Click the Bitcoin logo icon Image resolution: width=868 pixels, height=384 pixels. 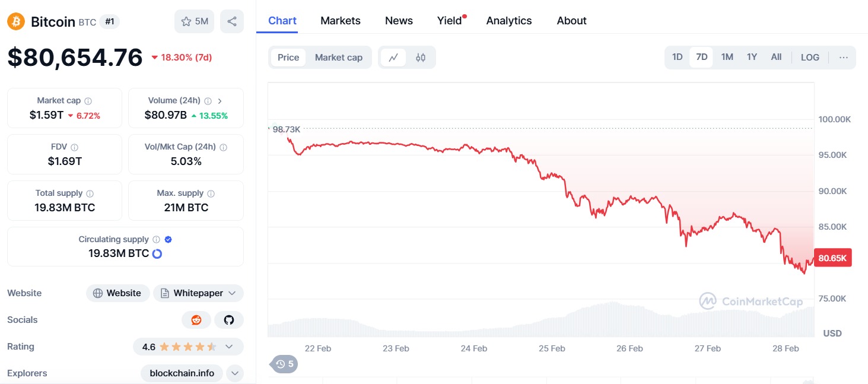pyautogui.click(x=16, y=22)
